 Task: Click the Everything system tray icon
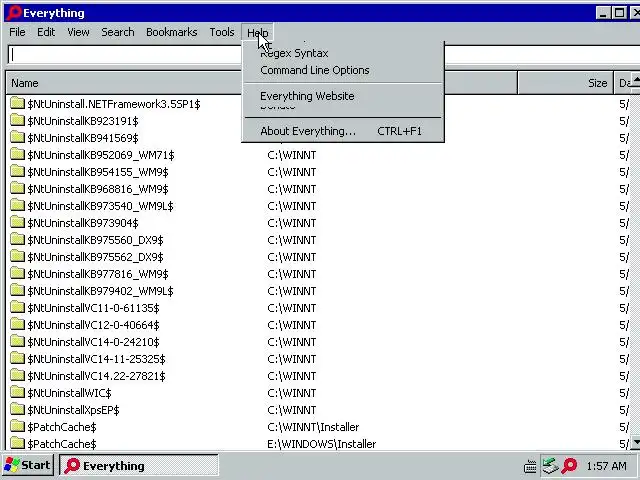[x=569, y=466]
